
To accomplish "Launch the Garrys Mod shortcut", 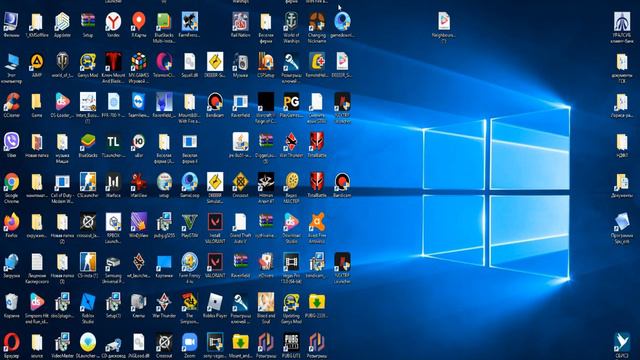I will point(88,62).
